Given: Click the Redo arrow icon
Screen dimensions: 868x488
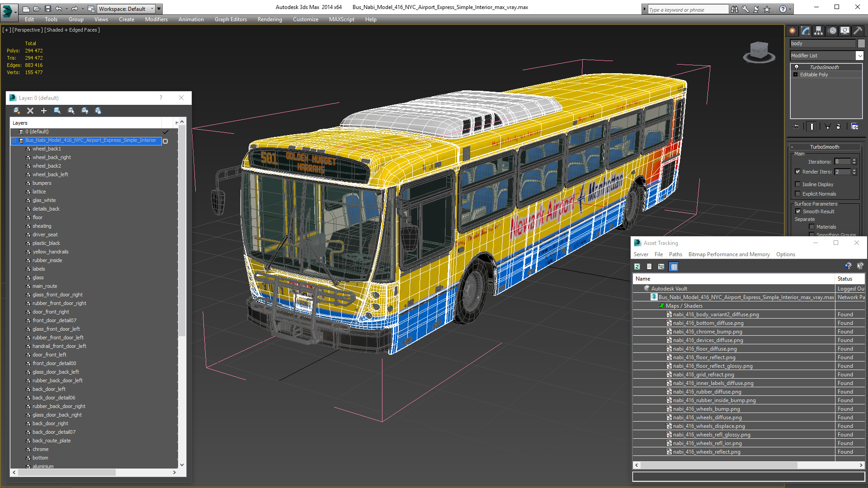Looking at the screenshot, I should [75, 9].
